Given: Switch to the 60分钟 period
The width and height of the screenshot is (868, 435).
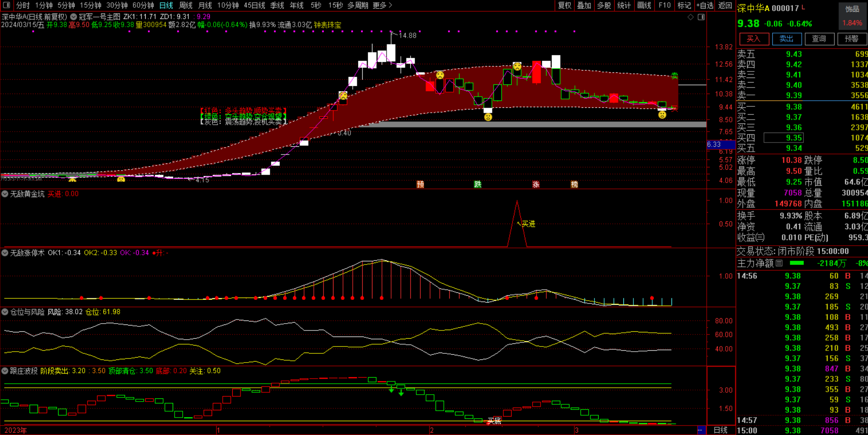Looking at the screenshot, I should [143, 6].
